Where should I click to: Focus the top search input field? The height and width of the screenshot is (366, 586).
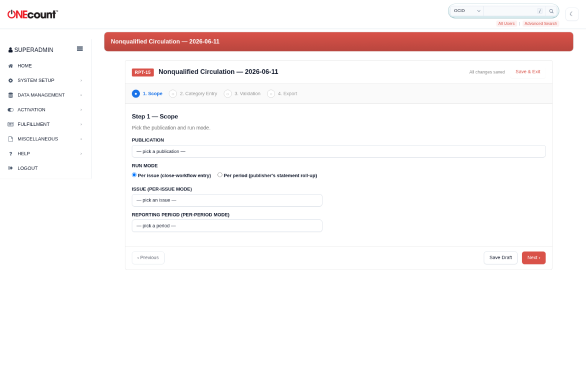[x=510, y=11]
